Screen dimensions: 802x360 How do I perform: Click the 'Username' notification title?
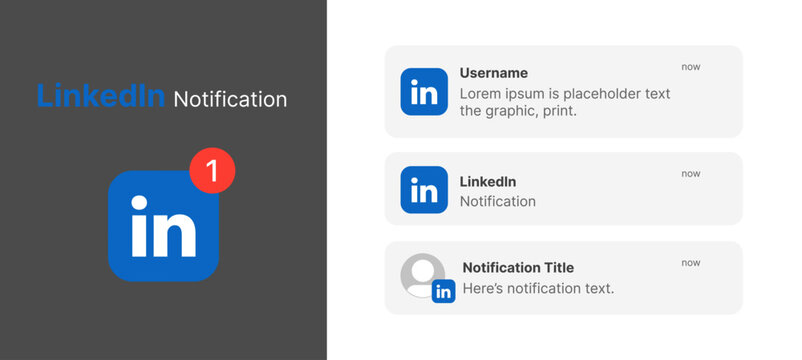click(494, 73)
